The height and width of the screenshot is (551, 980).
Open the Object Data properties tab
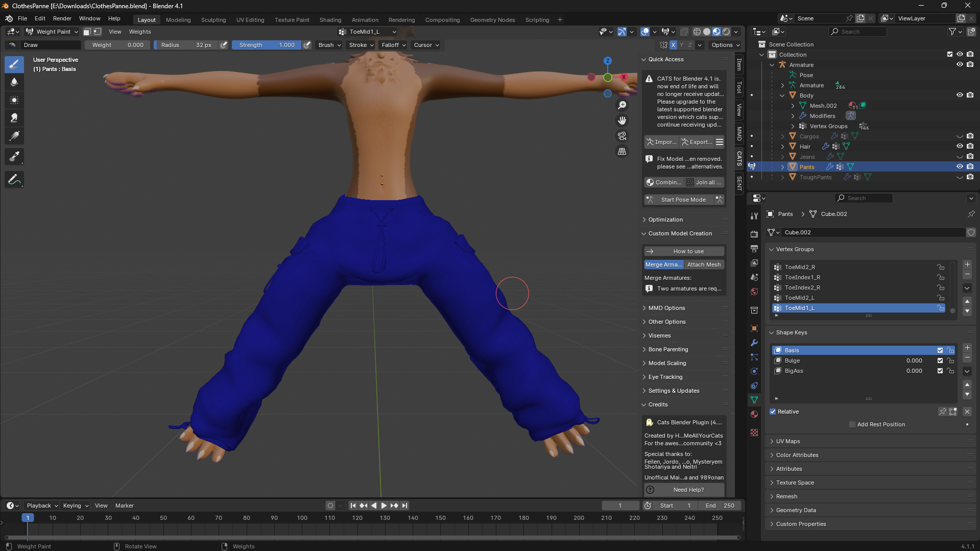[754, 400]
